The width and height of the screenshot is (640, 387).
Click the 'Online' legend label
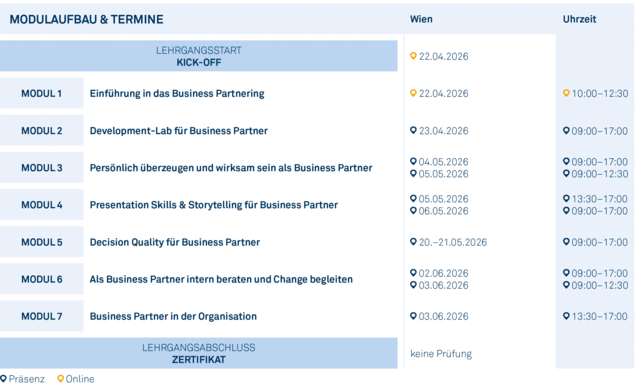[x=80, y=379]
